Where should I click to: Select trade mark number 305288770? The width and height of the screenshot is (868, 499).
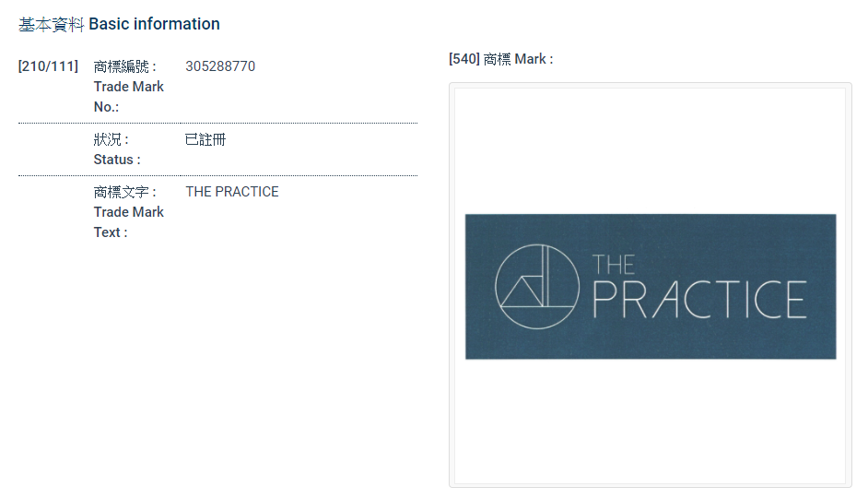[220, 66]
